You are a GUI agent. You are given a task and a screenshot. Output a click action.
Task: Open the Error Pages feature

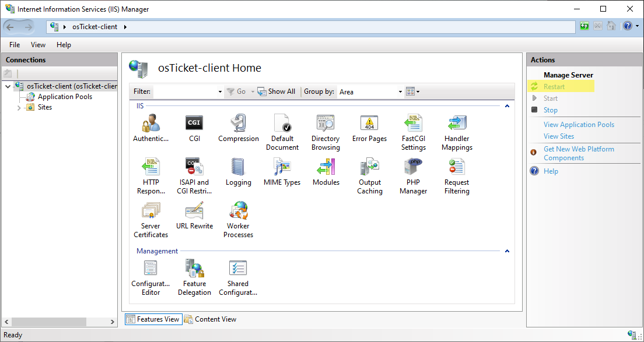click(x=369, y=128)
